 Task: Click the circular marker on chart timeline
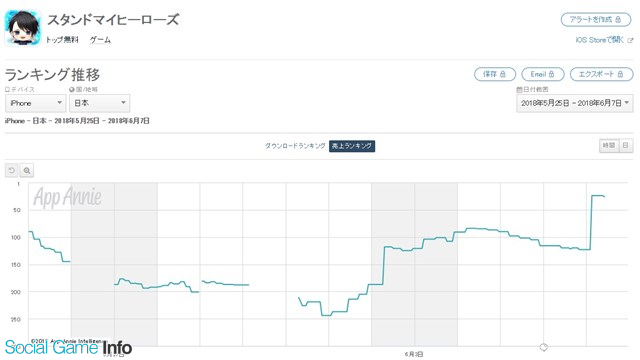point(544,347)
